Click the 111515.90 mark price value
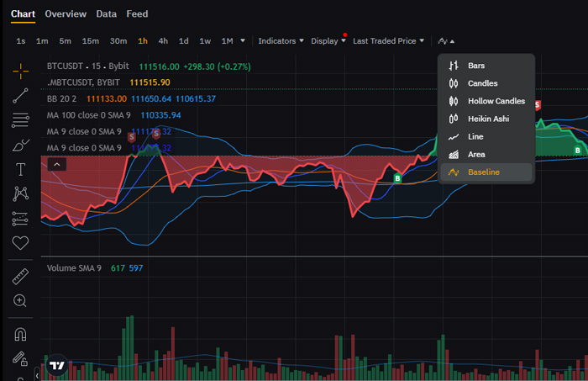Image resolution: width=588 pixels, height=381 pixels. [150, 82]
